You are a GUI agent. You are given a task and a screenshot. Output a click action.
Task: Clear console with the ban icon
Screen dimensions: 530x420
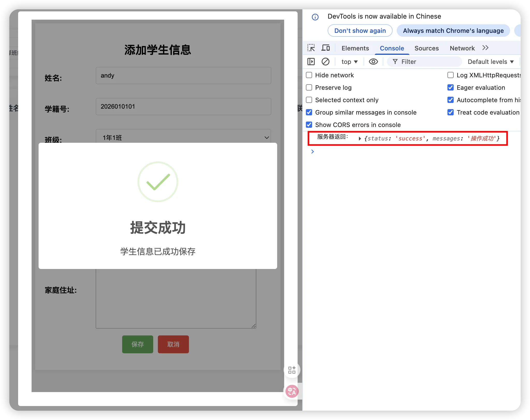click(x=326, y=62)
